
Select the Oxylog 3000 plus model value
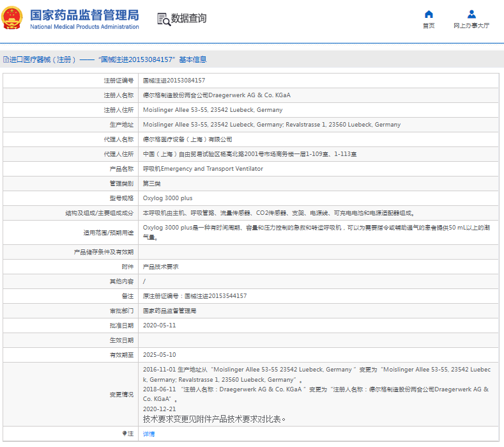[167, 198]
